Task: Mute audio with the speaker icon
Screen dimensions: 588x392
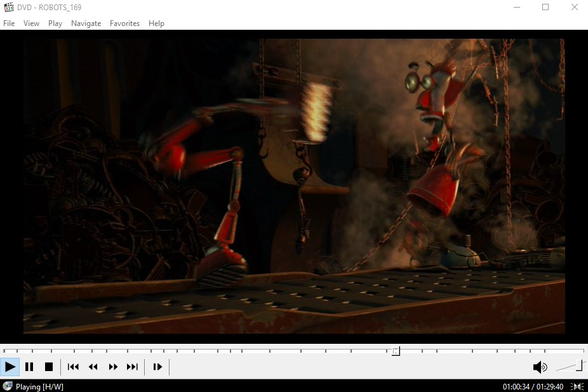Action: [540, 367]
